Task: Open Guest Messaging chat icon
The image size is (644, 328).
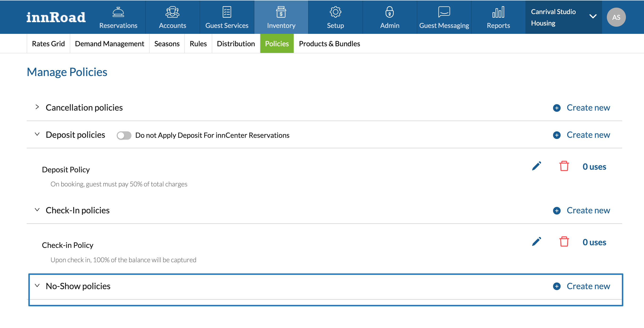Action: click(x=444, y=12)
